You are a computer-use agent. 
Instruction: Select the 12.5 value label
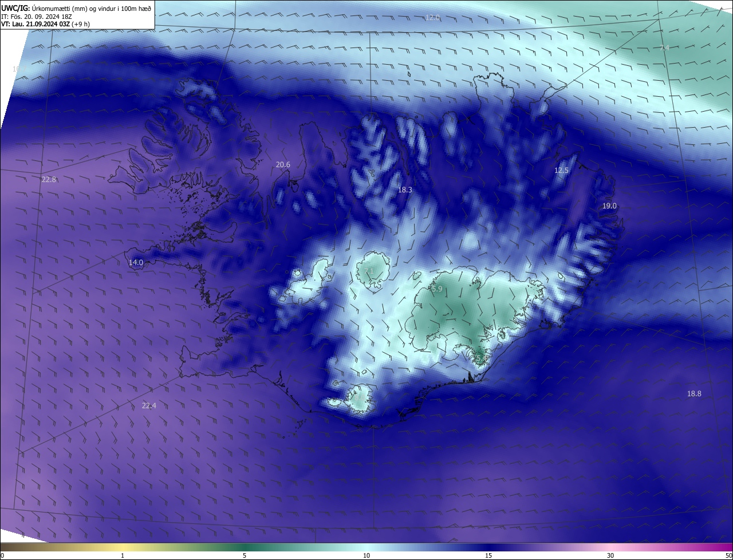click(561, 171)
